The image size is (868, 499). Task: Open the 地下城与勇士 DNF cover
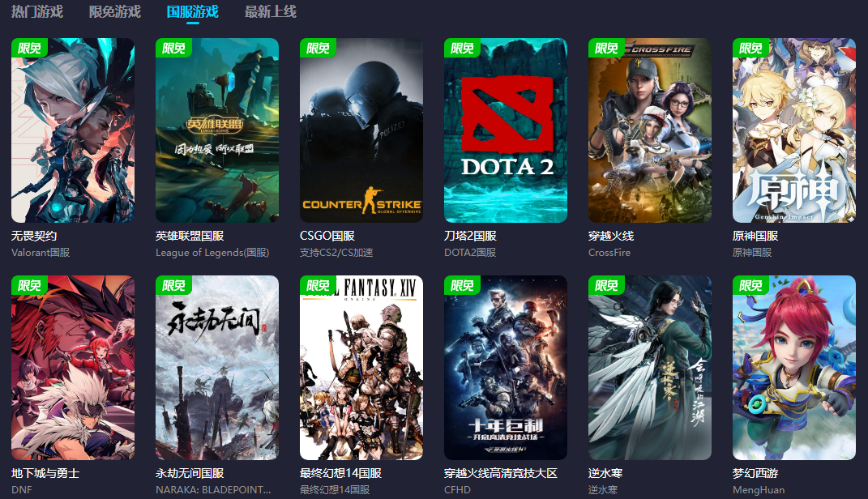[73, 368]
